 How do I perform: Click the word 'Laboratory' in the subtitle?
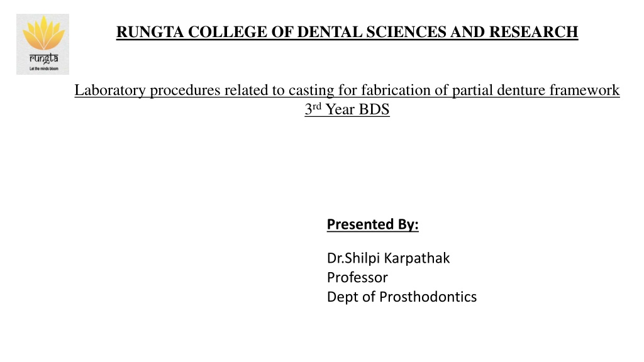[x=110, y=90]
